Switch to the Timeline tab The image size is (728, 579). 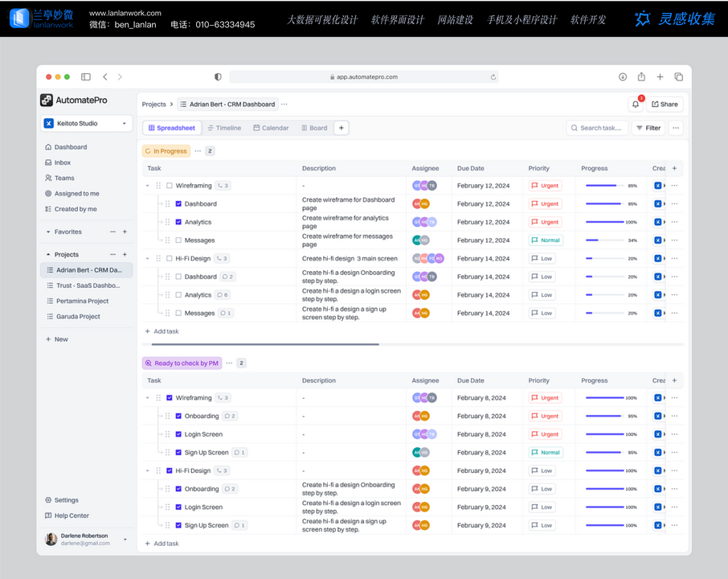point(223,128)
